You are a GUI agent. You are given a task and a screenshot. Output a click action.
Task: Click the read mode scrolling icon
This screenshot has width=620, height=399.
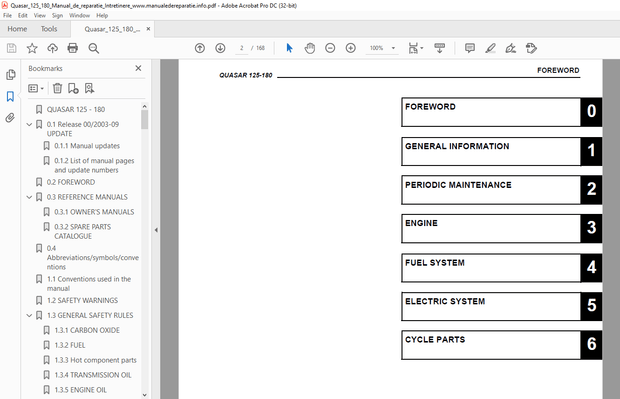pos(439,48)
